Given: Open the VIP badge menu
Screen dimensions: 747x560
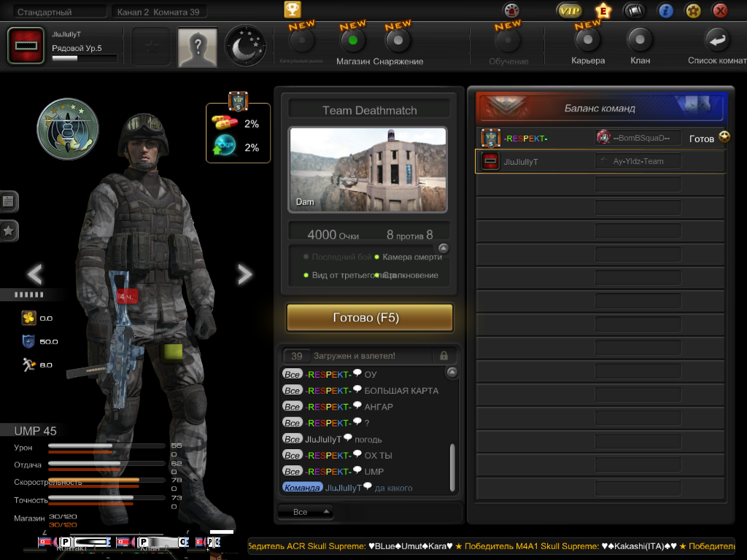Looking at the screenshot, I should pyautogui.click(x=570, y=10).
